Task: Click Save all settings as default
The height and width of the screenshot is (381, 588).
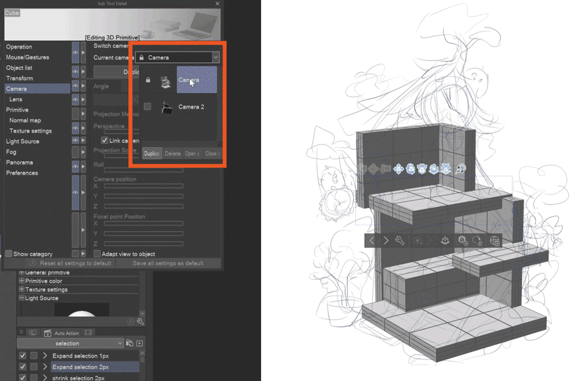Action: tap(168, 263)
